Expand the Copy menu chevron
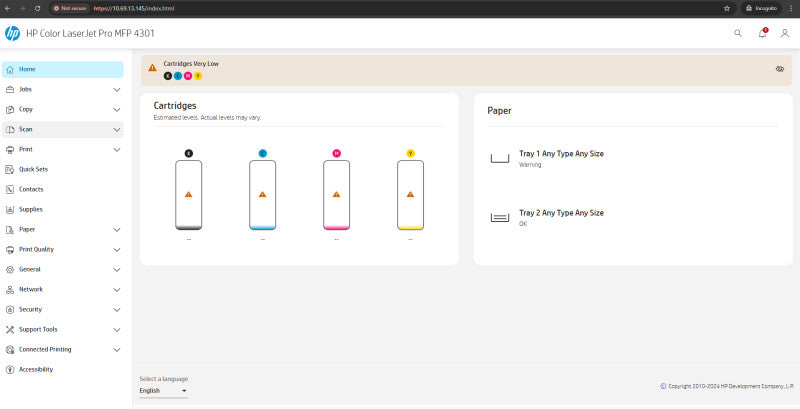The image size is (800, 409). (117, 110)
